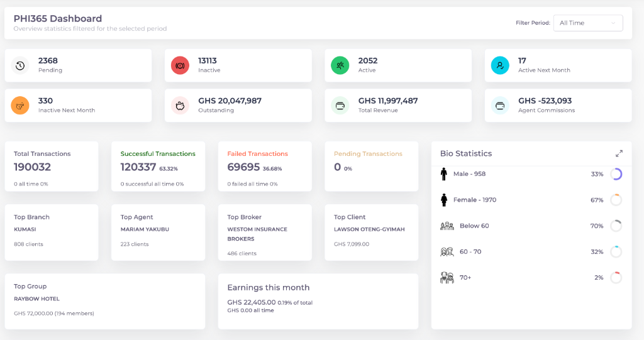Click the Total Transactions 190032 figure
The height and width of the screenshot is (340, 644).
(x=33, y=167)
